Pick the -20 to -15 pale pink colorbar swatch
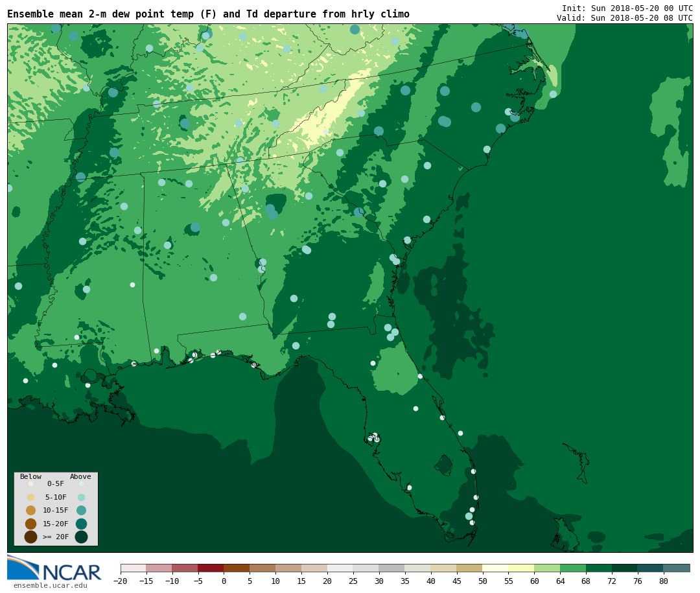This screenshot has height=593, width=700. point(134,568)
